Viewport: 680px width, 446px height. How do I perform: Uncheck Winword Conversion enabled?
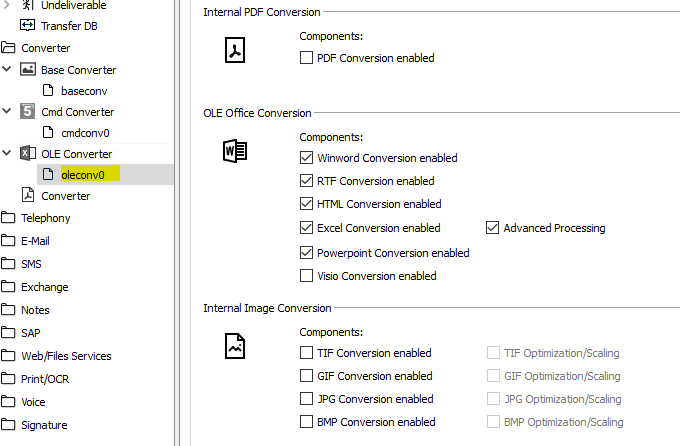pyautogui.click(x=306, y=157)
